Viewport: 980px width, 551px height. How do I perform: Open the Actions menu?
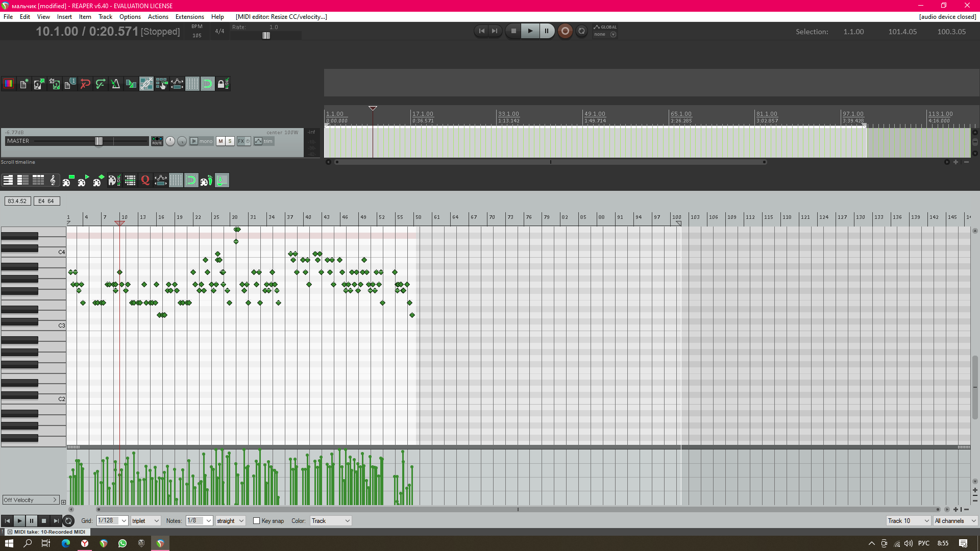pyautogui.click(x=158, y=17)
